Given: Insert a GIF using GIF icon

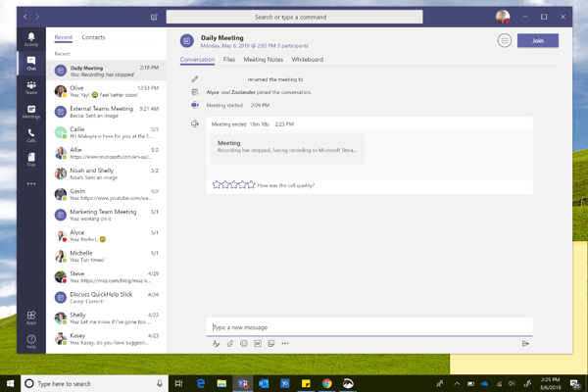Looking at the screenshot, I should [258, 343].
